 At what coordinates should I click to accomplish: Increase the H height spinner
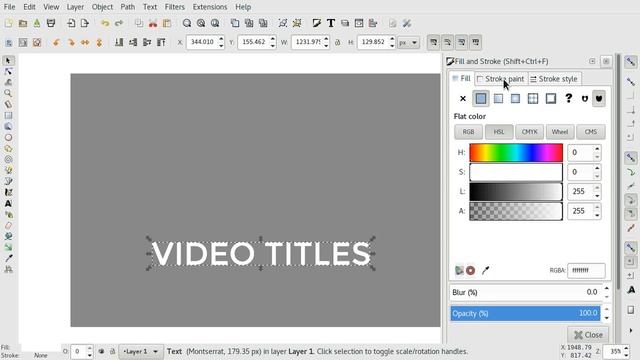392,39
